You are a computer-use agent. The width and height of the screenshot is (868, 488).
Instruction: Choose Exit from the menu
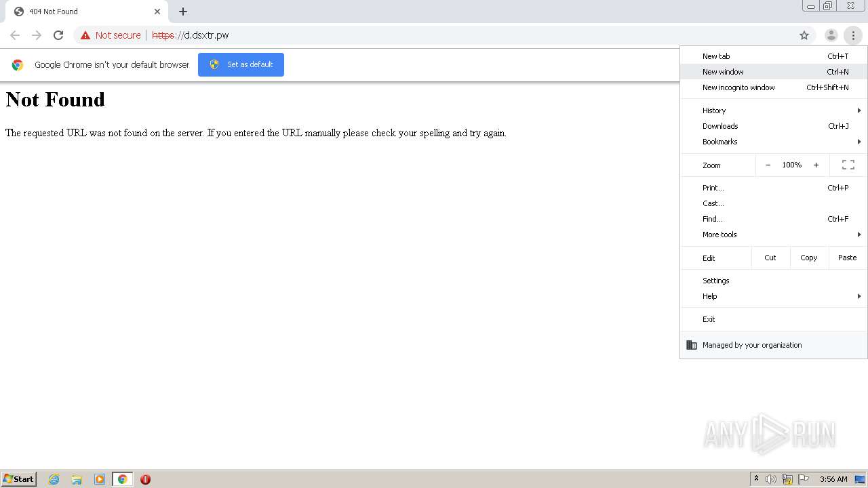click(774, 319)
